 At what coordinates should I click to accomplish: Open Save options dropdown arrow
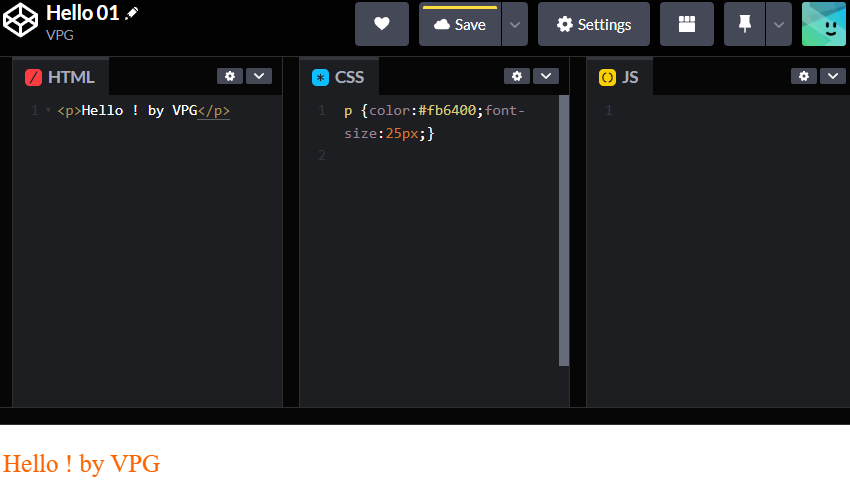click(x=514, y=24)
